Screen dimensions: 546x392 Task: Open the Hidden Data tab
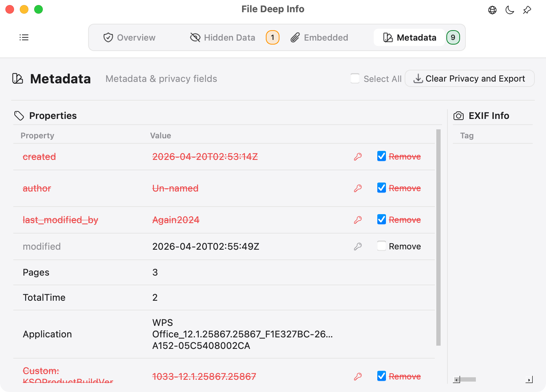click(223, 37)
